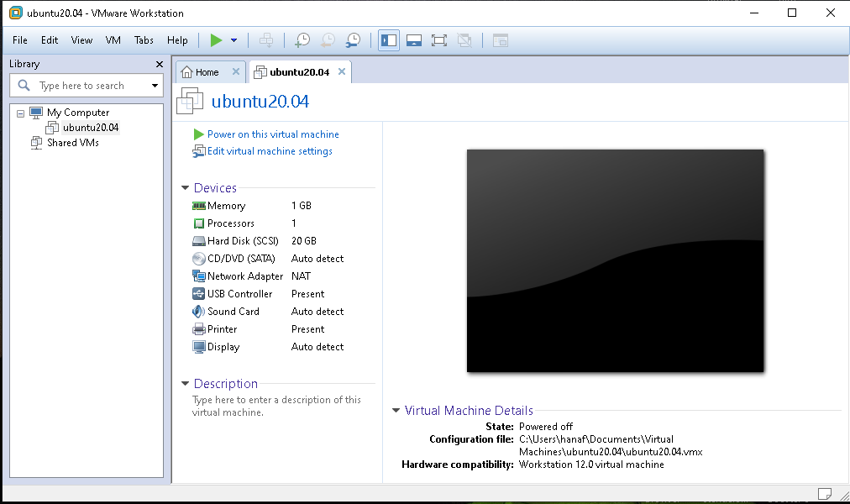Open the power options dropdown arrow in the toolbar
850x504 pixels.
[233, 40]
